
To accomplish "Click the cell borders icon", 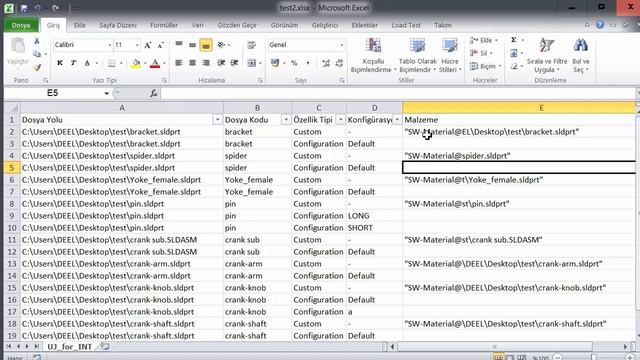I will click(x=111, y=63).
